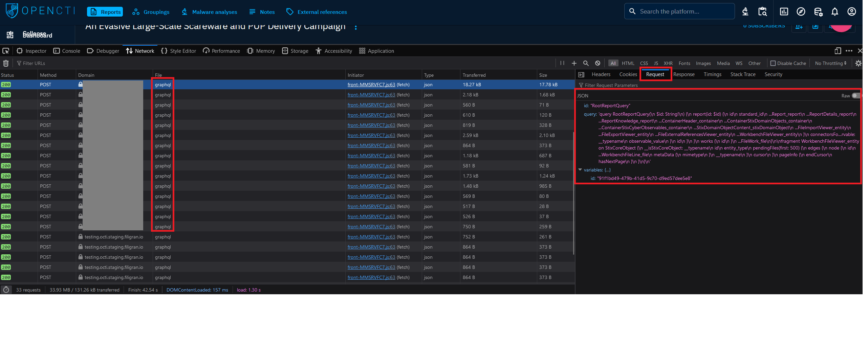
Task: Enable the Disable Cache checkbox
Action: (x=773, y=63)
